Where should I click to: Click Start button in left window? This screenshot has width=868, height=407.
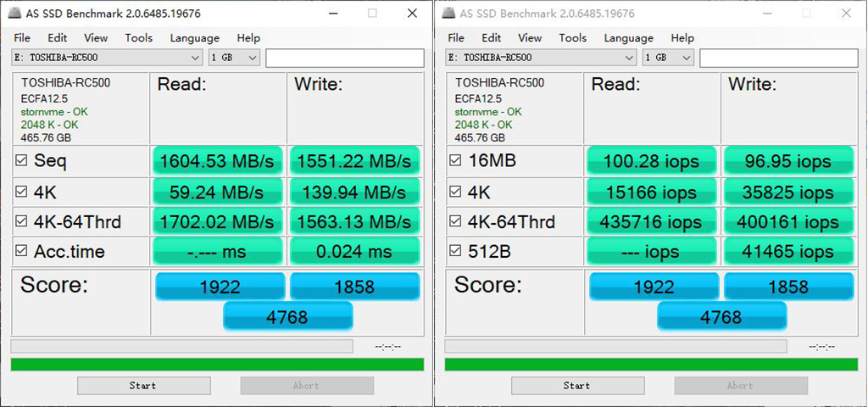143,386
